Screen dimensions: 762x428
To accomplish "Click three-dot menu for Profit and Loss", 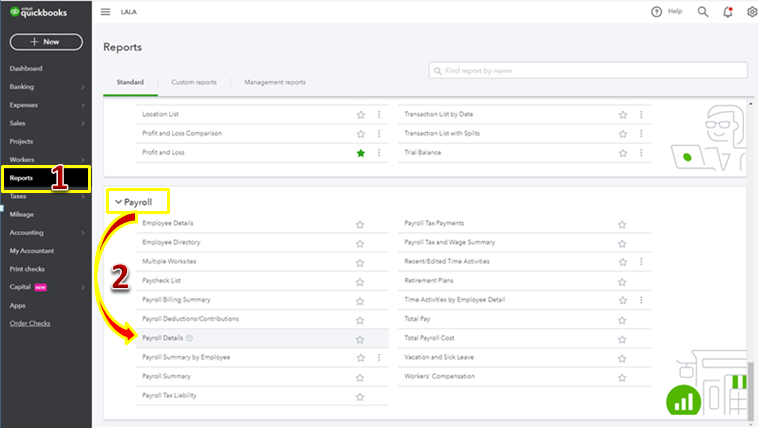I will click(379, 153).
